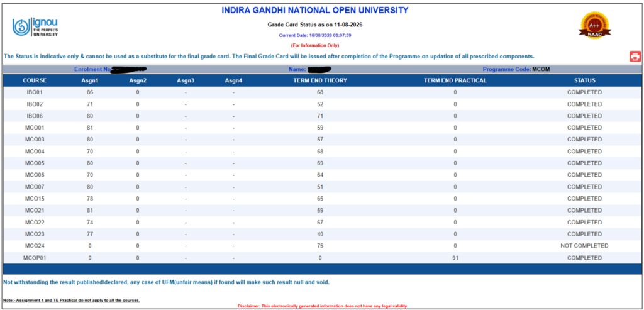Click theory mark 57 for MCO03
The width and height of the screenshot is (644, 310).
pos(320,140)
